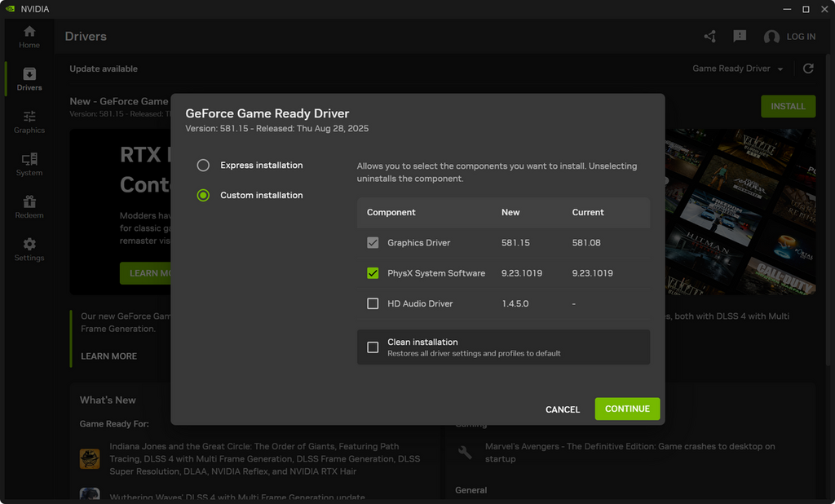Screen dimensions: 835x504
Task: Go to the System sidebar icon
Action: point(29,164)
